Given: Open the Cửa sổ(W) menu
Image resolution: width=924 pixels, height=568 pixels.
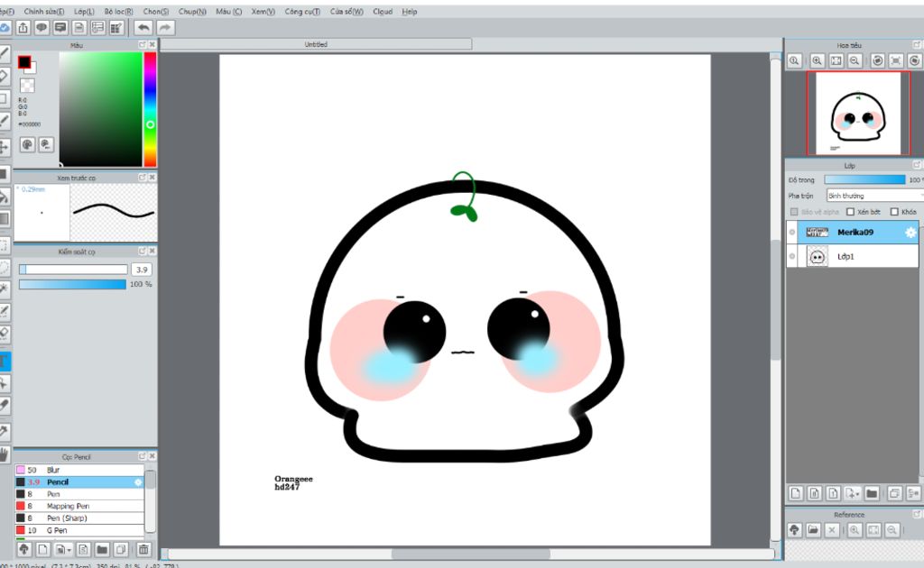Looking at the screenshot, I should (x=346, y=12).
